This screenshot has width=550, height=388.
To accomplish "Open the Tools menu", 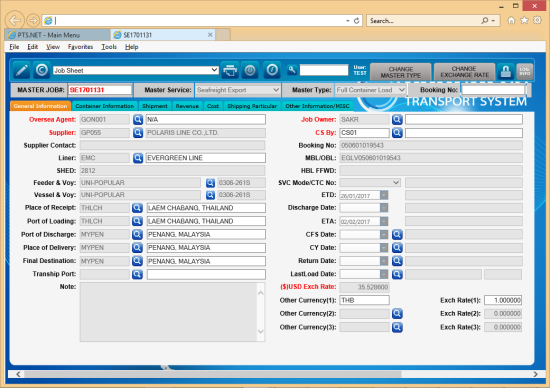I will [x=109, y=47].
